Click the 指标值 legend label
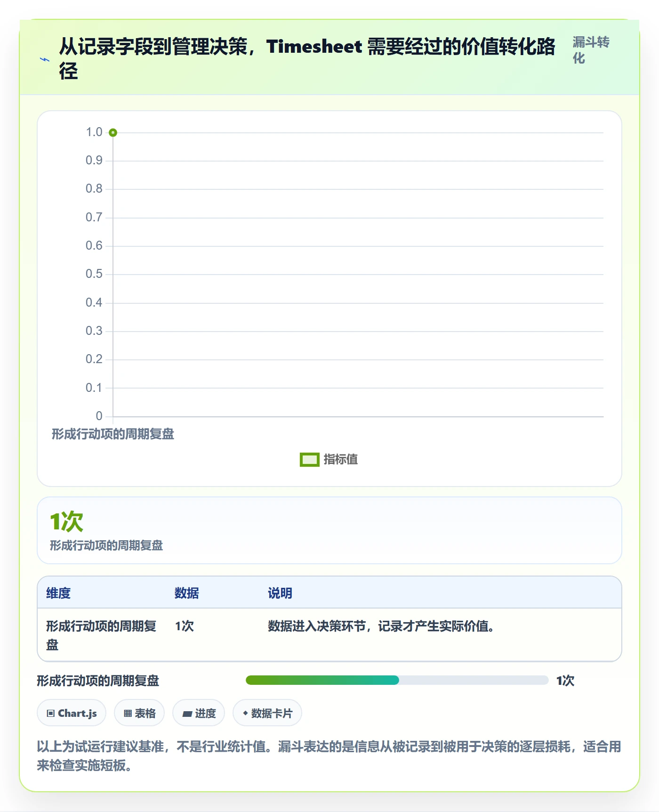This screenshot has height=812, width=659. pyautogui.click(x=341, y=460)
